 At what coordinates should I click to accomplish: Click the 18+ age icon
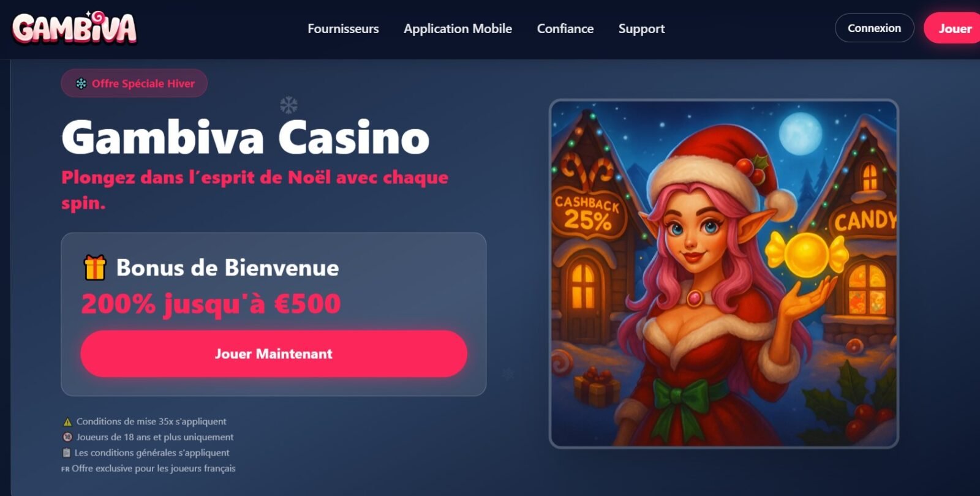tap(67, 437)
